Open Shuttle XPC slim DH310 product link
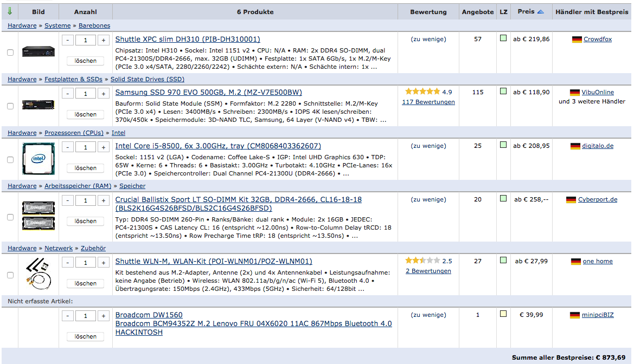 pyautogui.click(x=188, y=39)
